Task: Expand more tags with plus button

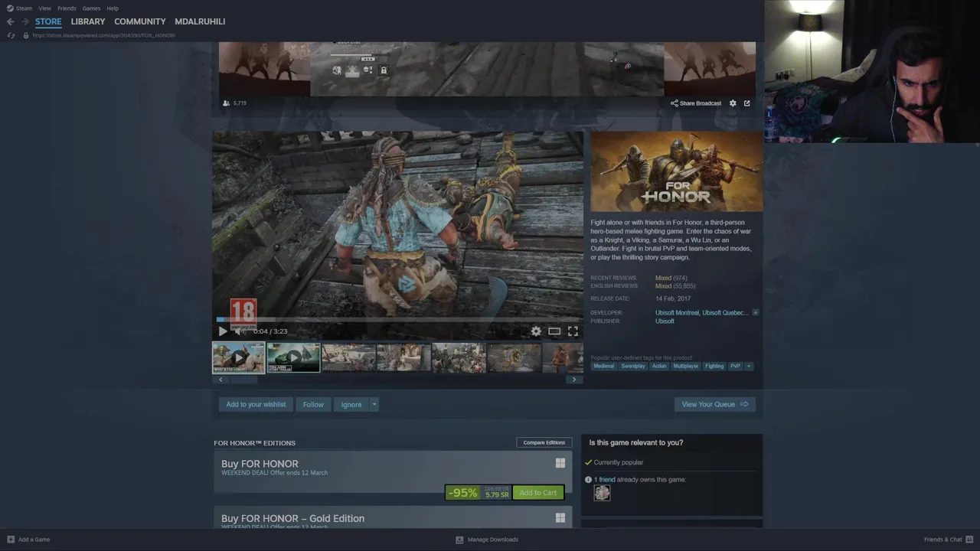Action: tap(749, 366)
